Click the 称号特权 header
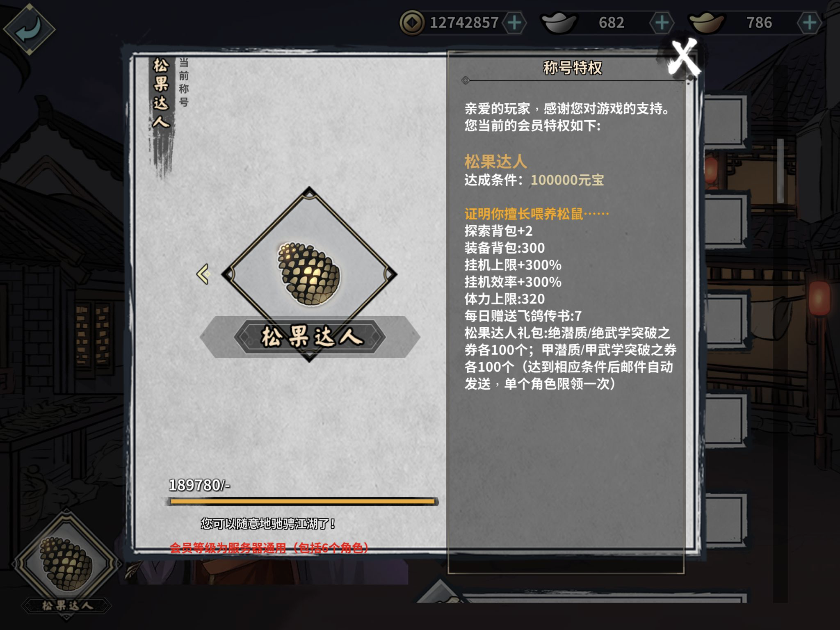 coord(573,68)
